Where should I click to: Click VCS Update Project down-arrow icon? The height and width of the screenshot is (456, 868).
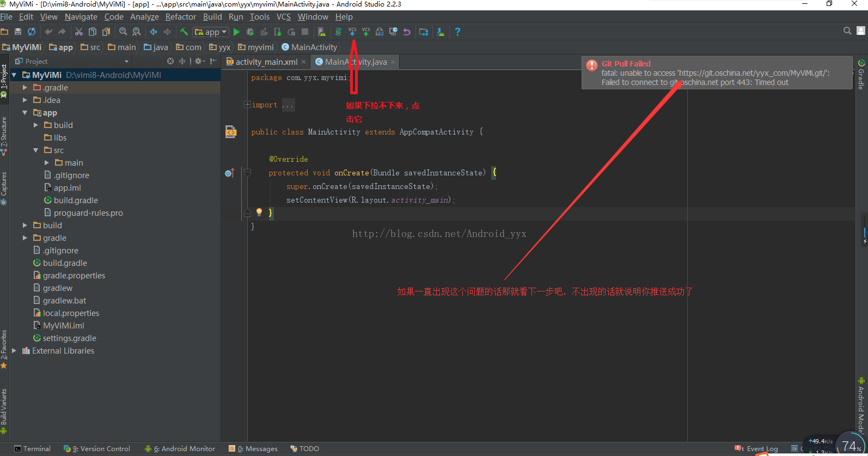(352, 32)
